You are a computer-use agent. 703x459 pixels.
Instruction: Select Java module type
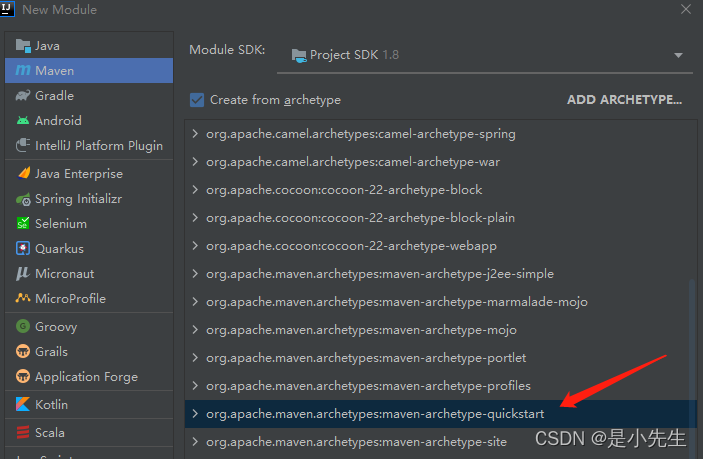[x=89, y=46]
